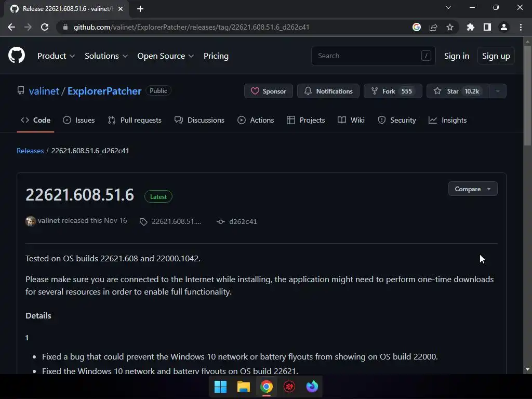Open the Pricing page
This screenshot has height=399, width=532.
[216, 56]
